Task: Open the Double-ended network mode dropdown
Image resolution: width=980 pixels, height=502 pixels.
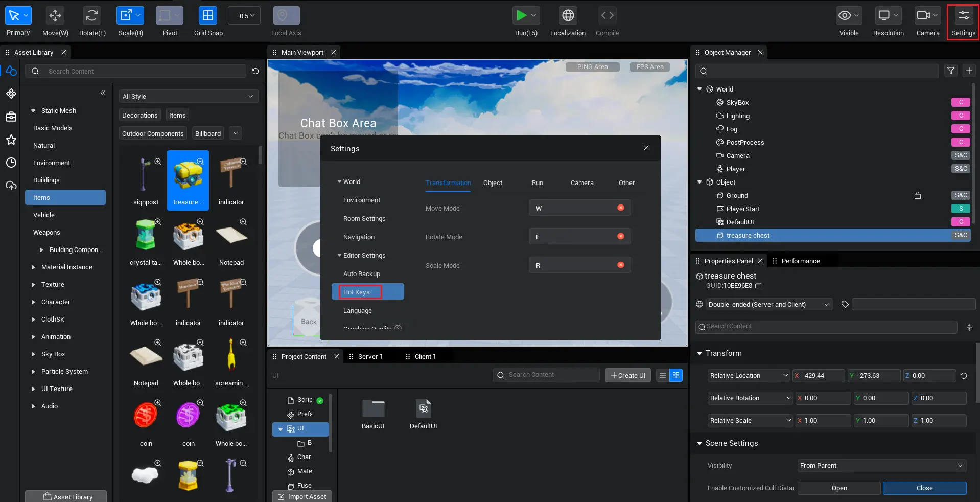Action: point(769,304)
